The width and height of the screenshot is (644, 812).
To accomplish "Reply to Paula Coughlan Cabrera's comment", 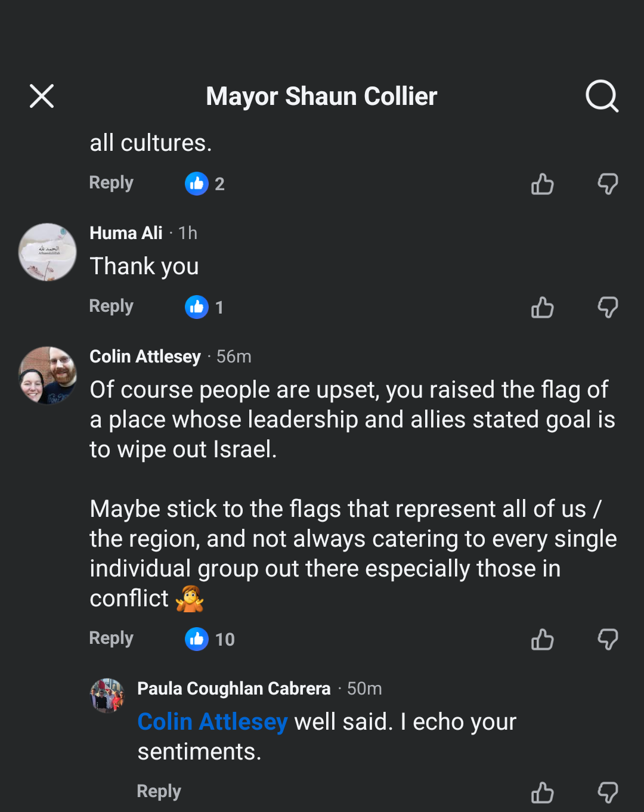I will coord(159,792).
